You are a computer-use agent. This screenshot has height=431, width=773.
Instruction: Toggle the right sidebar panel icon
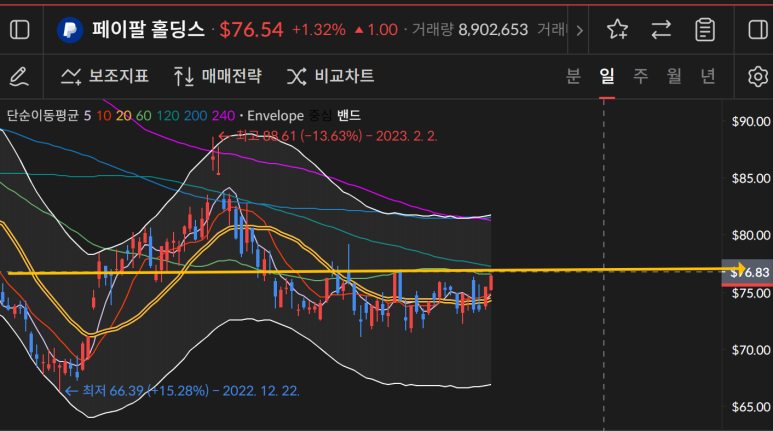[x=758, y=30]
